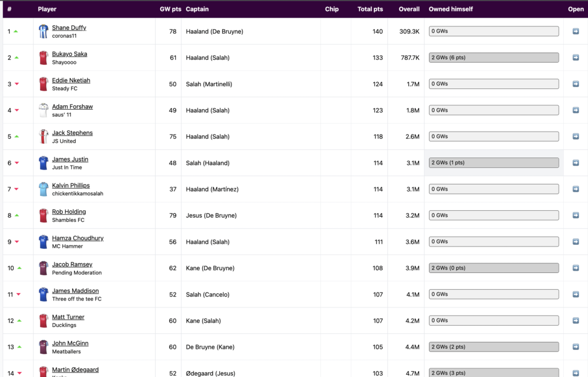Click James Justin's 2 GWs (1 pts) bar
The height and width of the screenshot is (377, 588).
coord(494,163)
